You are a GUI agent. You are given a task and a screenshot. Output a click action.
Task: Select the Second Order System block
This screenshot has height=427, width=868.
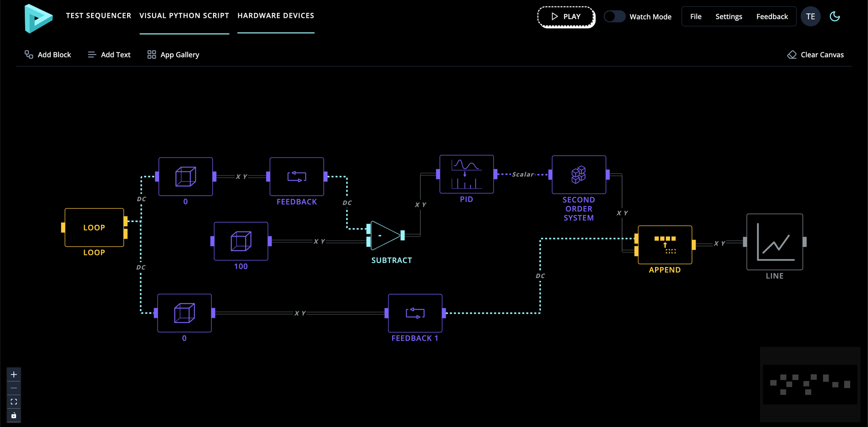click(x=579, y=175)
